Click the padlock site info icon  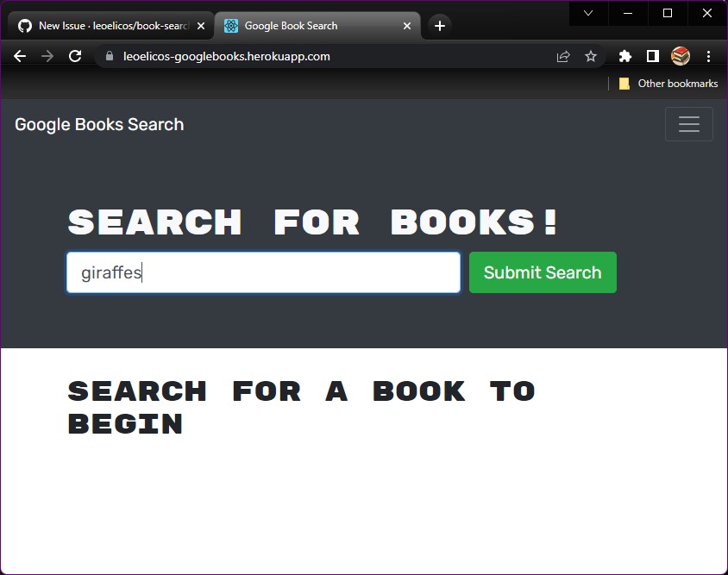click(110, 56)
